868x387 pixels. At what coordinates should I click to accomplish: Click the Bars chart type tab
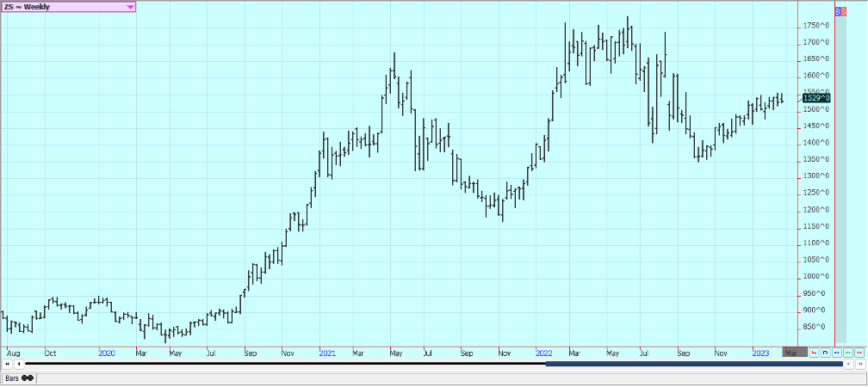coord(18,378)
